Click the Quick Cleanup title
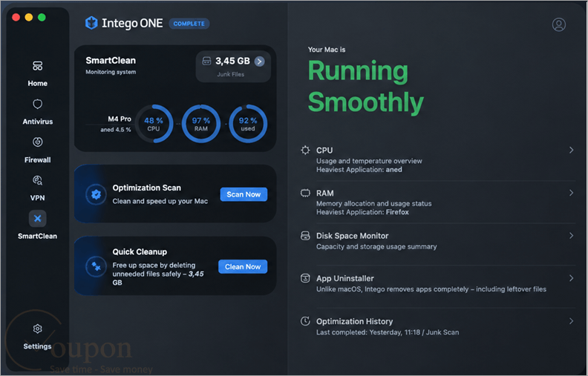Image resolution: width=588 pixels, height=376 pixels. point(140,252)
